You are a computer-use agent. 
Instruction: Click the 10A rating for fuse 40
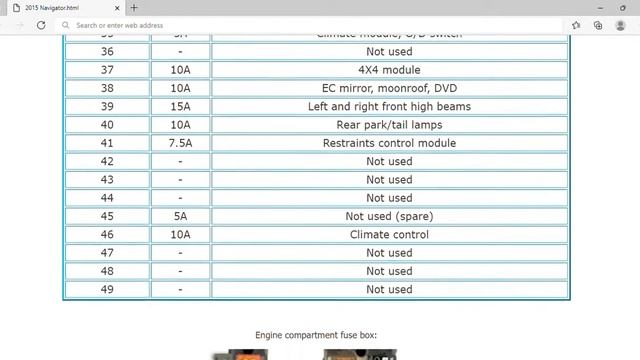click(180, 125)
